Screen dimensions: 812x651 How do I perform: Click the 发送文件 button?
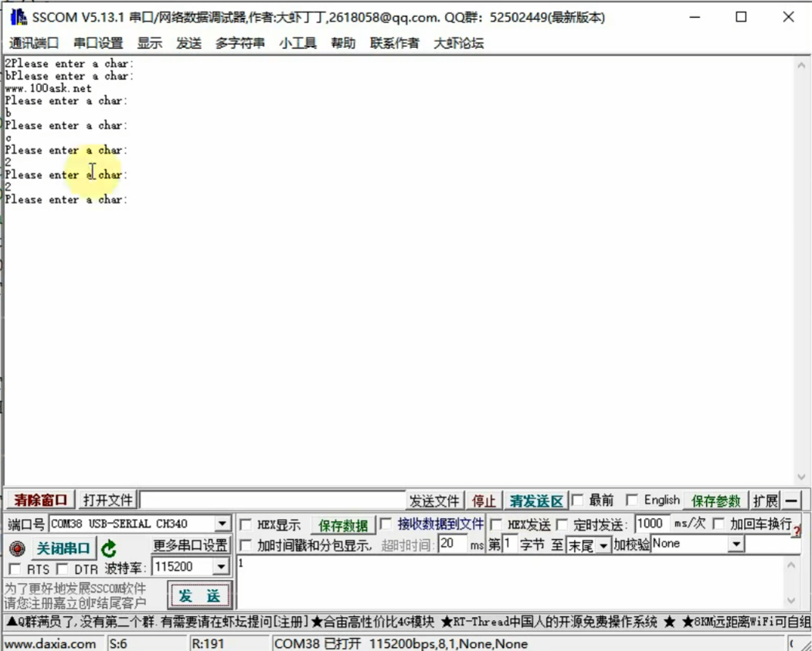pos(434,501)
